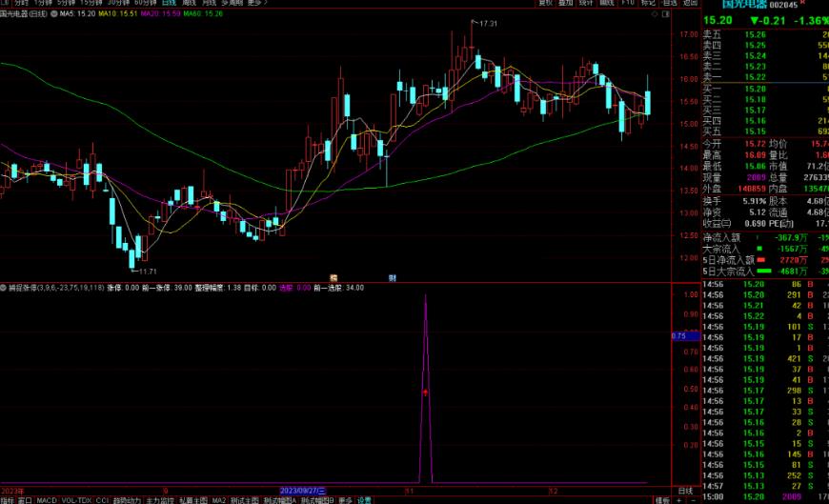This screenshot has width=829, height=504.
Task: Select the 测试副图A indicator tab
Action: click(x=280, y=500)
